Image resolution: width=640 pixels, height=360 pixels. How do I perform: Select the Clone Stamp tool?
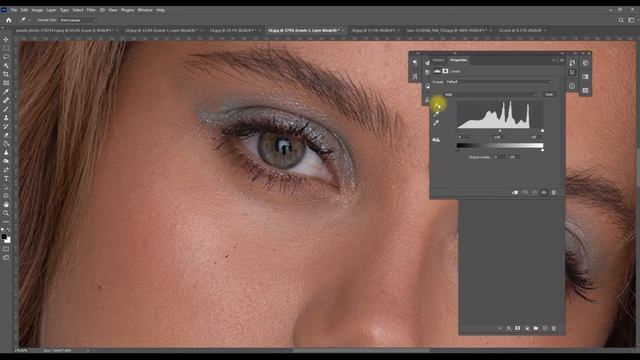[6, 118]
